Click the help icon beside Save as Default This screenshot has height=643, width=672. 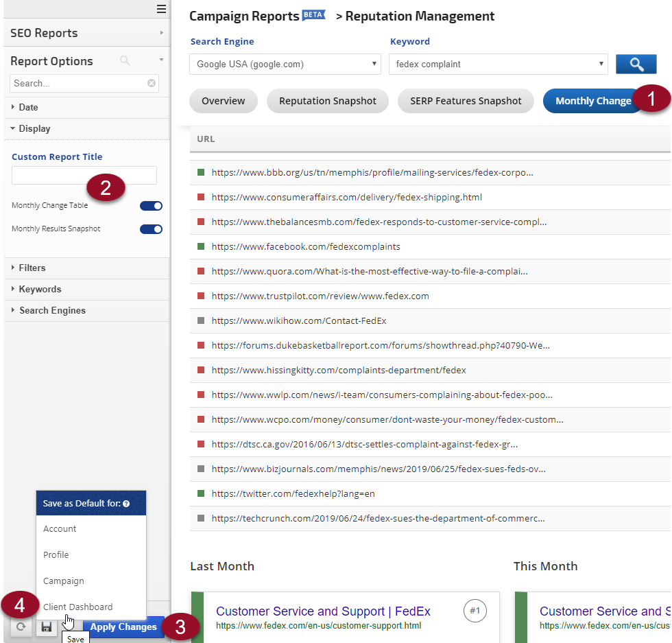(126, 504)
